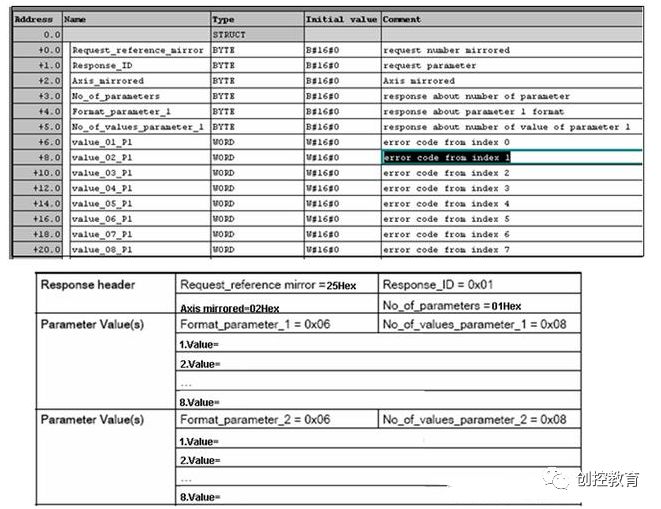The width and height of the screenshot is (661, 509).
Task: Click initial value W#16#0 of value_05_P1 row
Action: coord(343,204)
